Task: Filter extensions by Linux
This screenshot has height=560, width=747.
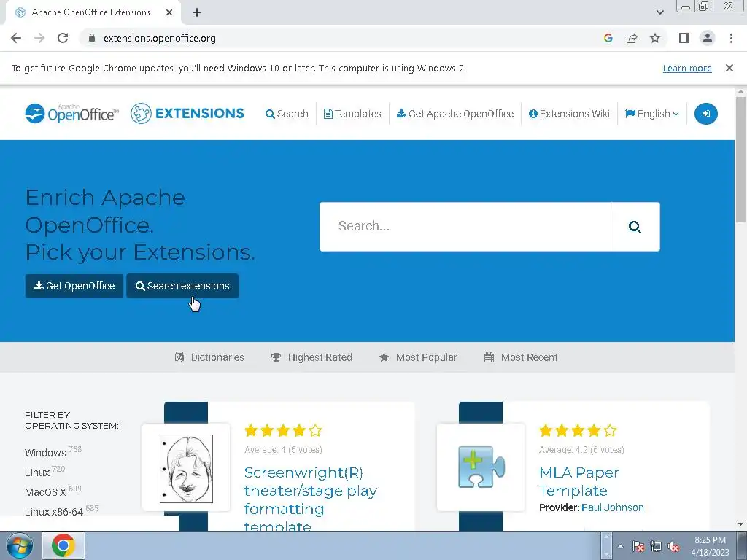Action: (x=37, y=472)
